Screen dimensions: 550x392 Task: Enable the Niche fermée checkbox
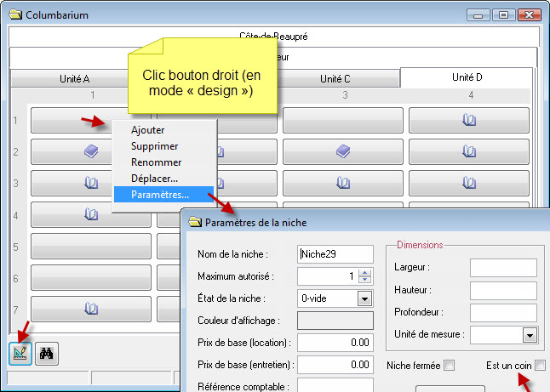(x=450, y=366)
